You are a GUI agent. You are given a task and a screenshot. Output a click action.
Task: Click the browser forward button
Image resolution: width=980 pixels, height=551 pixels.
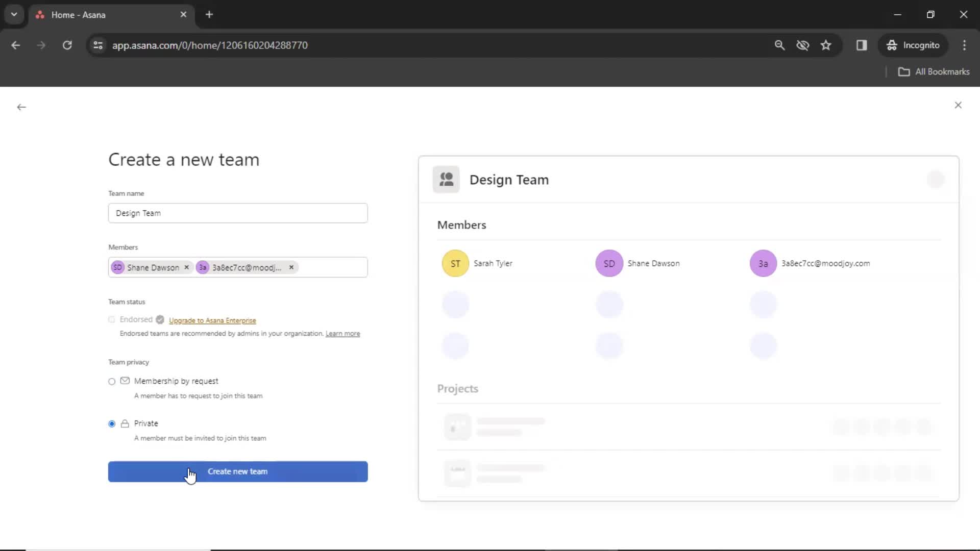pyautogui.click(x=41, y=45)
